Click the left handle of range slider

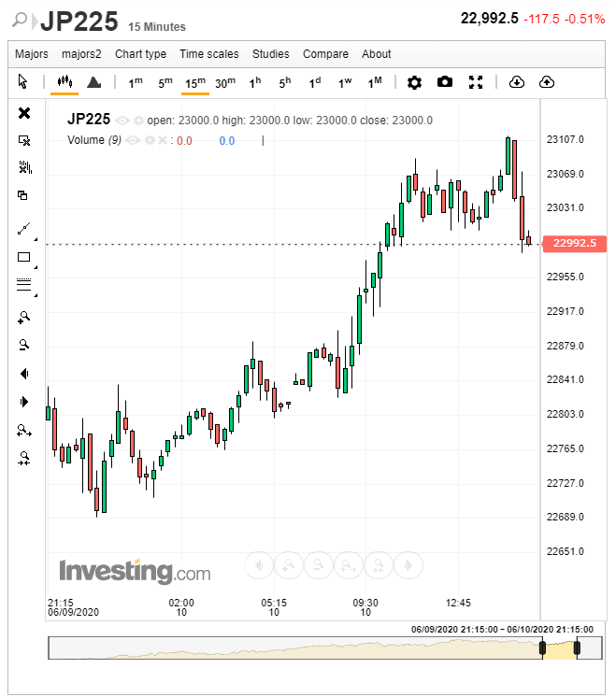[x=541, y=647]
